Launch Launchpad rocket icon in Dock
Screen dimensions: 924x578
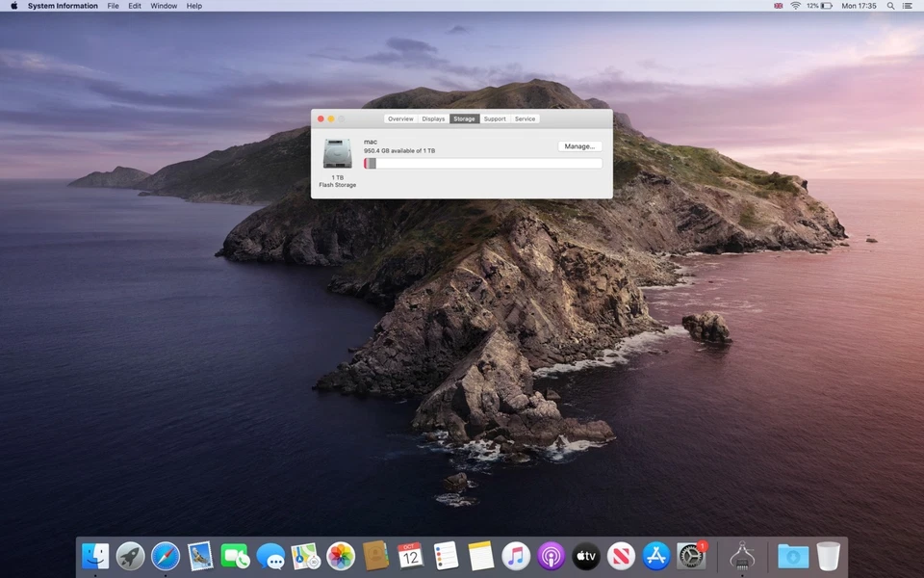(x=130, y=556)
